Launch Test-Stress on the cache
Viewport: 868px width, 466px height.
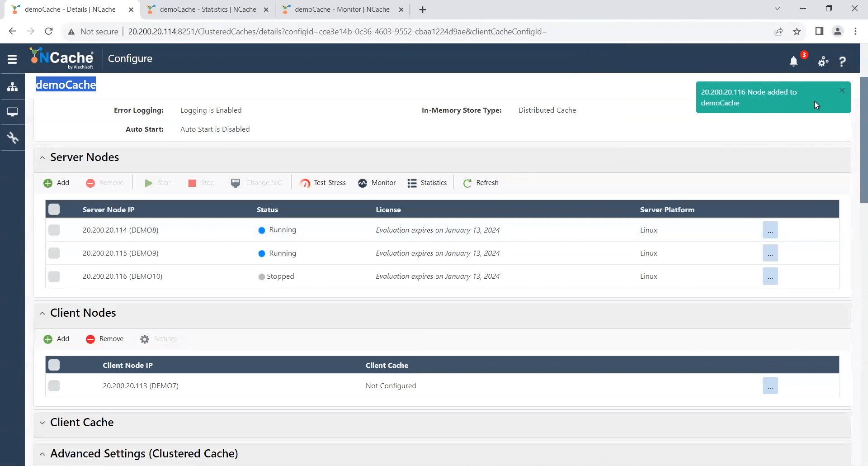click(x=323, y=183)
